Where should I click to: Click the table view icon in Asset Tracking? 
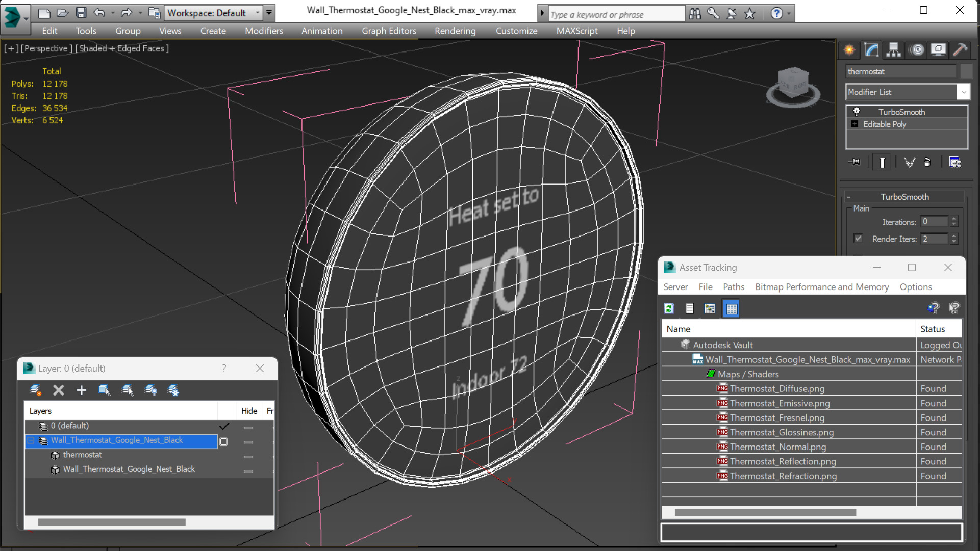pos(731,308)
